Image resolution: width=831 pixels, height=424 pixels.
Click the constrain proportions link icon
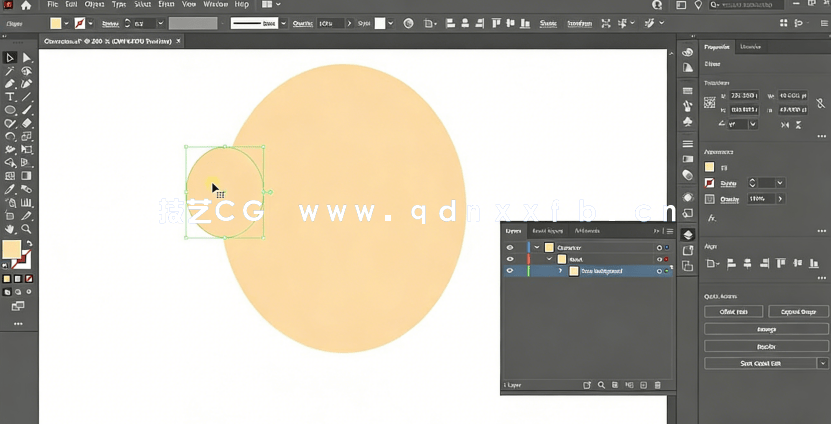[819, 103]
